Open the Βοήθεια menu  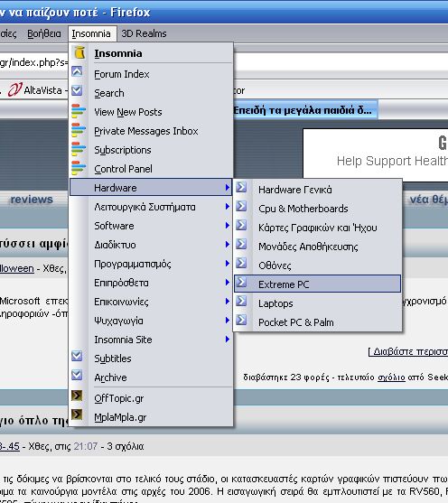click(x=44, y=33)
